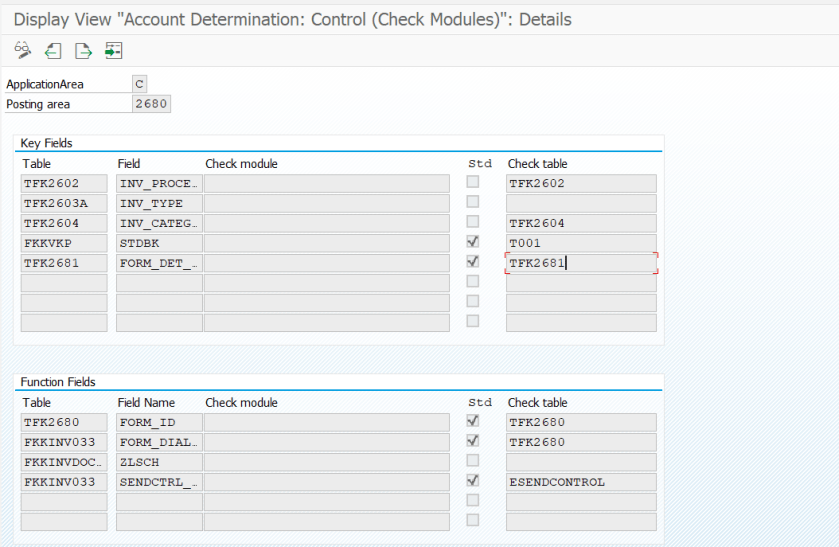Toggle Std checkbox for TFK2681 key field
Viewport: 839px width, 547px height.
click(473, 262)
